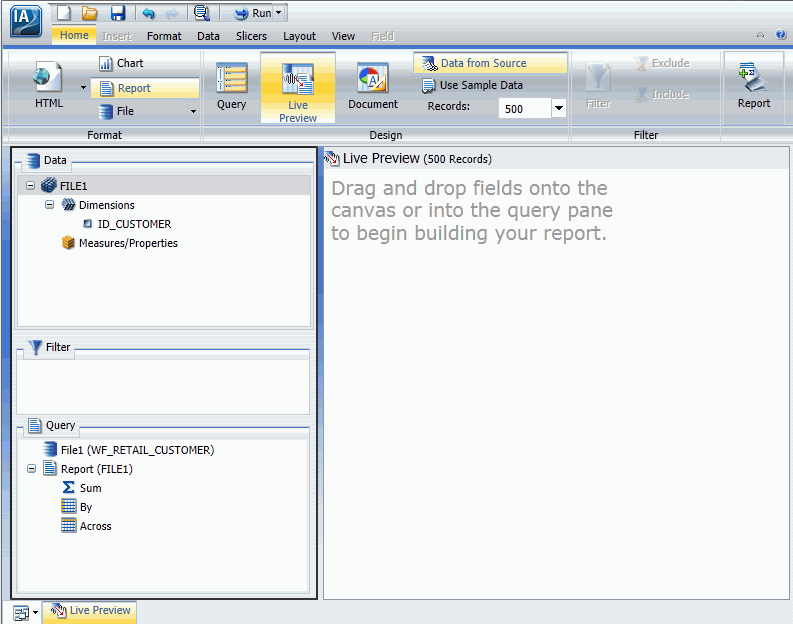Image resolution: width=793 pixels, height=624 pixels.
Task: Click the By grid icon
Action: [x=68, y=506]
